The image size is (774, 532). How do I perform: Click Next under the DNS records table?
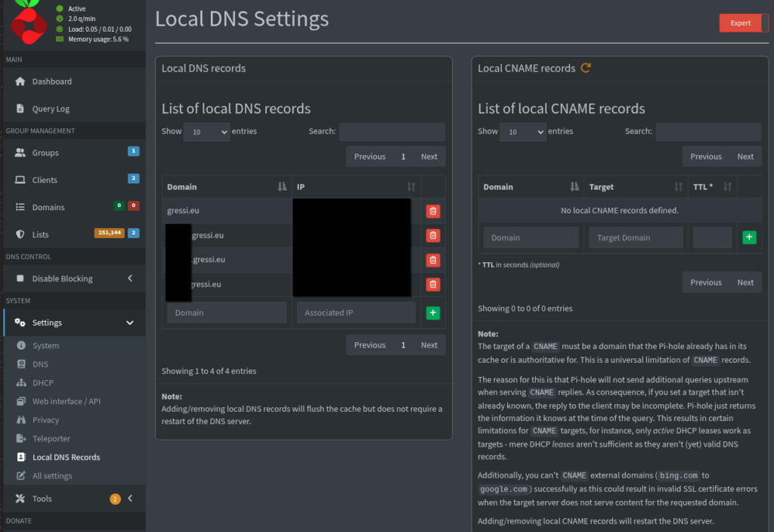click(429, 345)
